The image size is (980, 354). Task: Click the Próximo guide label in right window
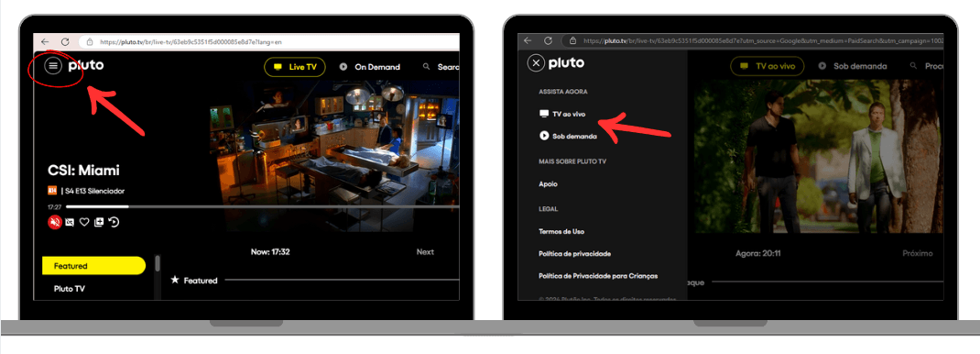[918, 253]
